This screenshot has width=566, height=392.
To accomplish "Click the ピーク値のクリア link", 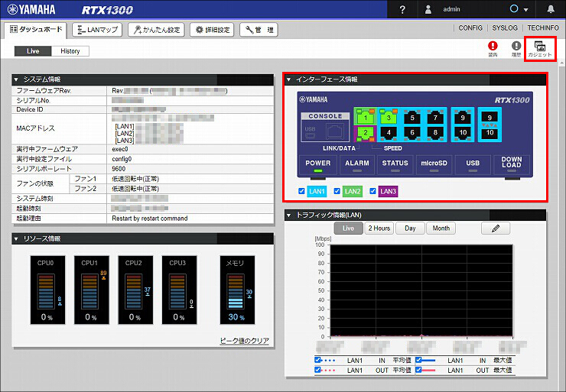I will coord(245,341).
